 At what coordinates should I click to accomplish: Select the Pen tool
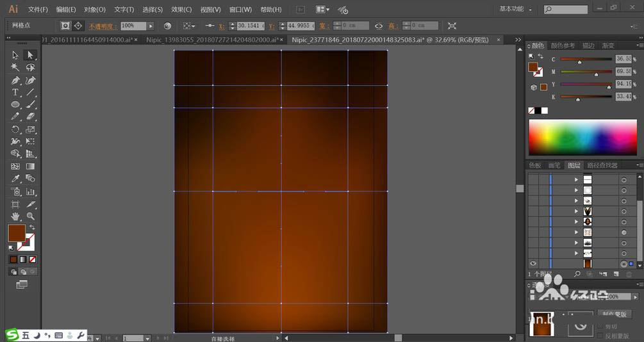pos(15,80)
